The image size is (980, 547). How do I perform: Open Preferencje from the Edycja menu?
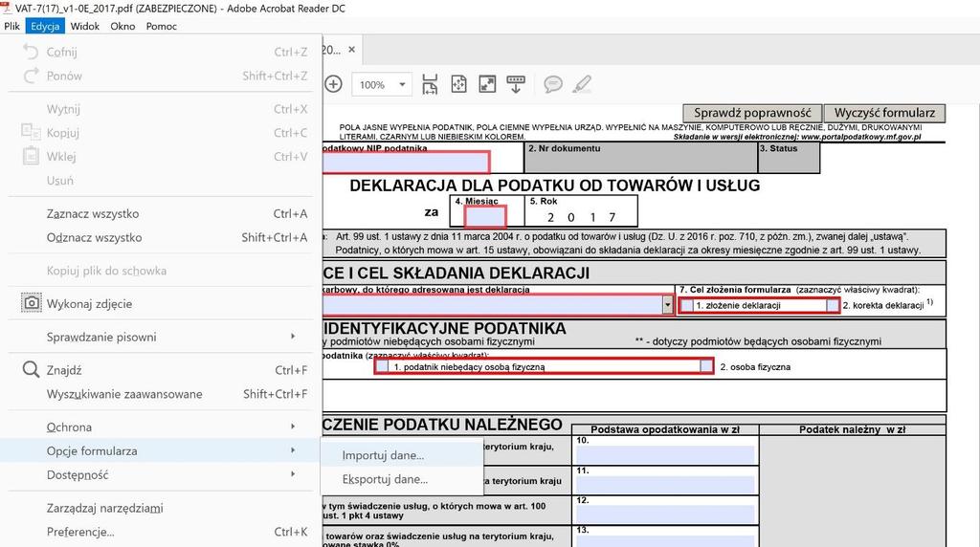pyautogui.click(x=160, y=532)
